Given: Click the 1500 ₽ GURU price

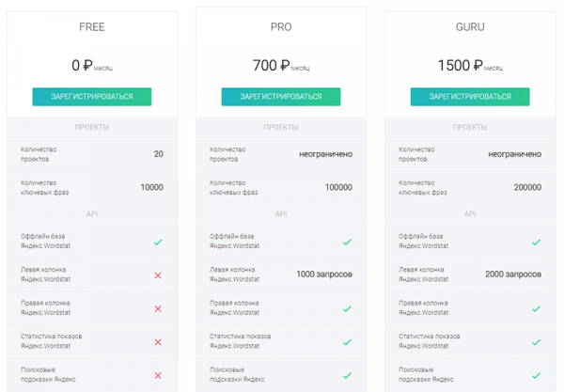Looking at the screenshot, I should tap(460, 66).
